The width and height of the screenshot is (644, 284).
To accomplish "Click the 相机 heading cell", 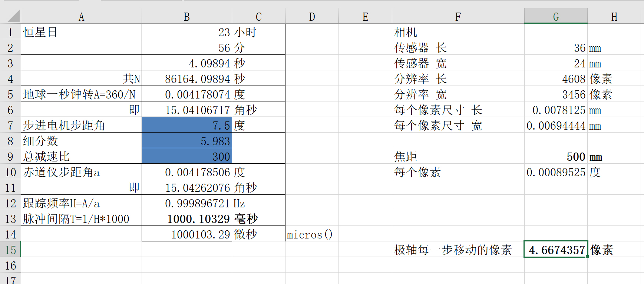I will point(458,32).
